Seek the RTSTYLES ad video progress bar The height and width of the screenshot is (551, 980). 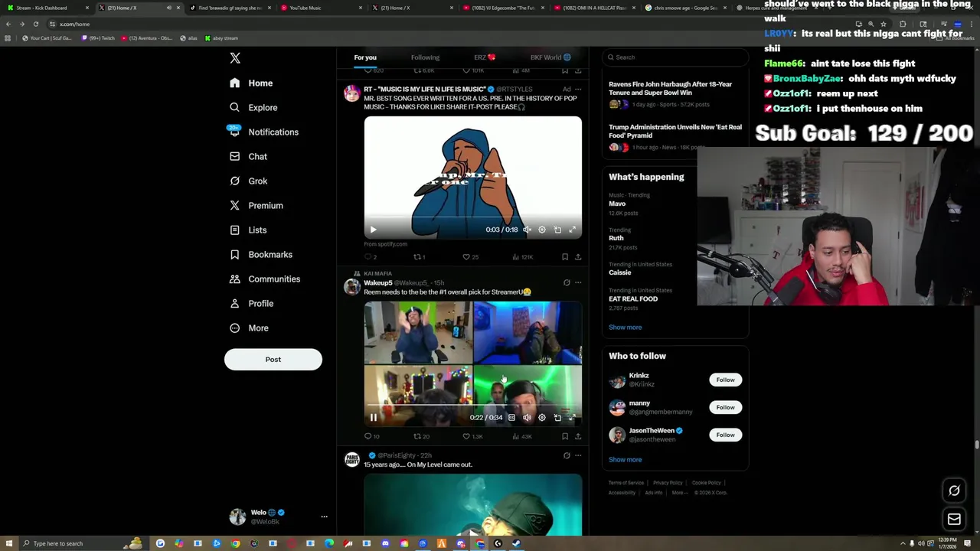472,218
